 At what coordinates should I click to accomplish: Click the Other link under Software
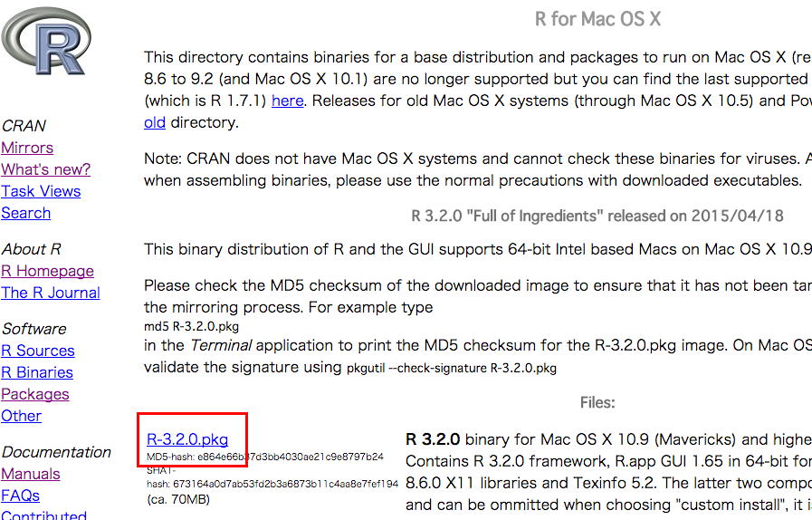pyautogui.click(x=21, y=417)
